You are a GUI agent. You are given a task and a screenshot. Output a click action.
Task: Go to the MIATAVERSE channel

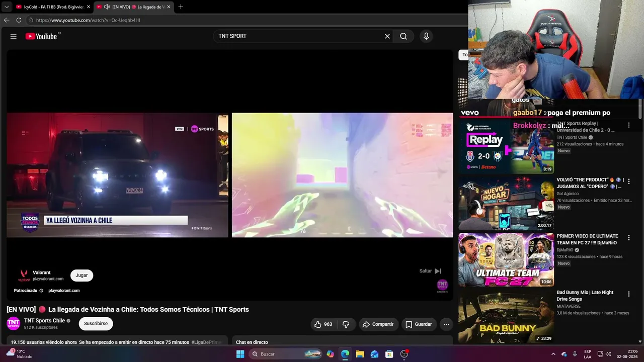(569, 306)
